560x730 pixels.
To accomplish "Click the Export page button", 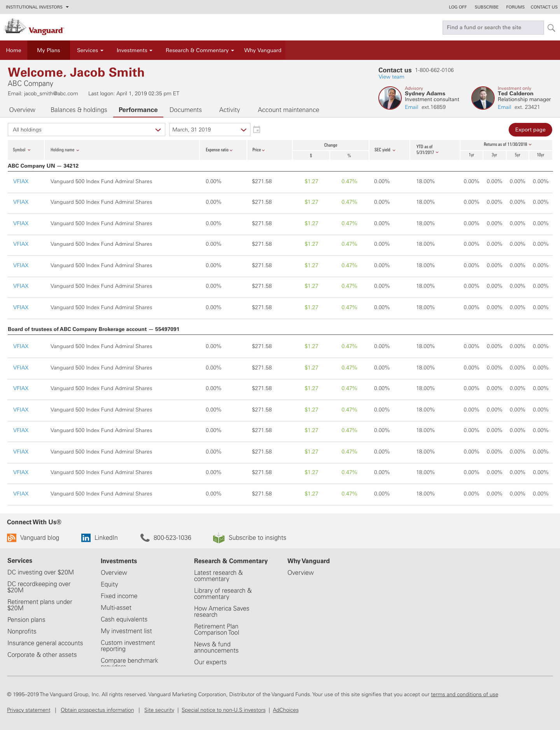I will click(x=530, y=130).
